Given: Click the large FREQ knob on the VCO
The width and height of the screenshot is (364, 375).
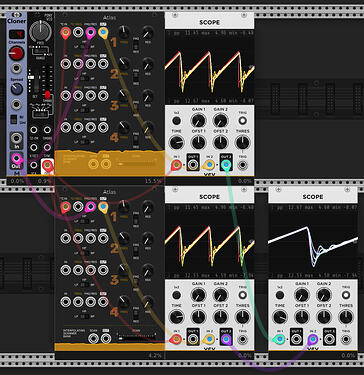Looking at the screenshot, I should click(40, 31).
